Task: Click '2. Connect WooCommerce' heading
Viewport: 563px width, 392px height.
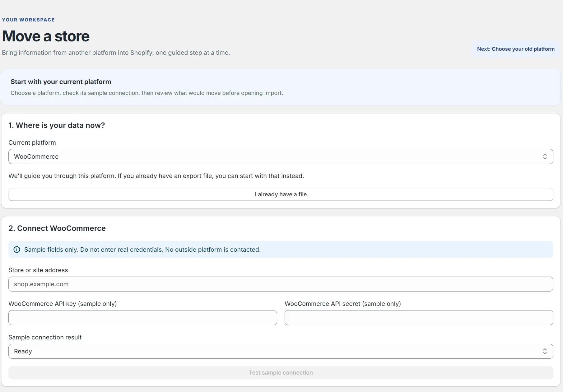Action: pos(57,228)
